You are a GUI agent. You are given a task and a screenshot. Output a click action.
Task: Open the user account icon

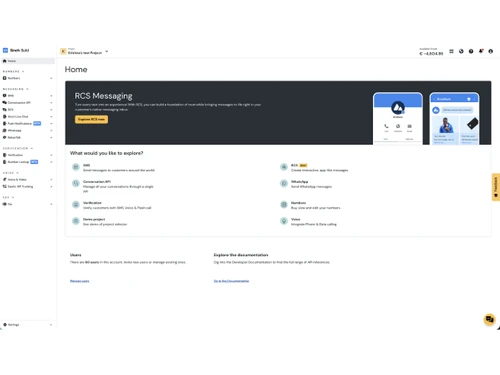point(491,51)
